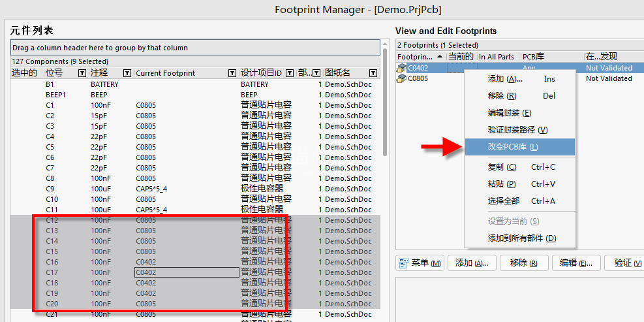Click the 编辑 button below footprints

(576, 263)
